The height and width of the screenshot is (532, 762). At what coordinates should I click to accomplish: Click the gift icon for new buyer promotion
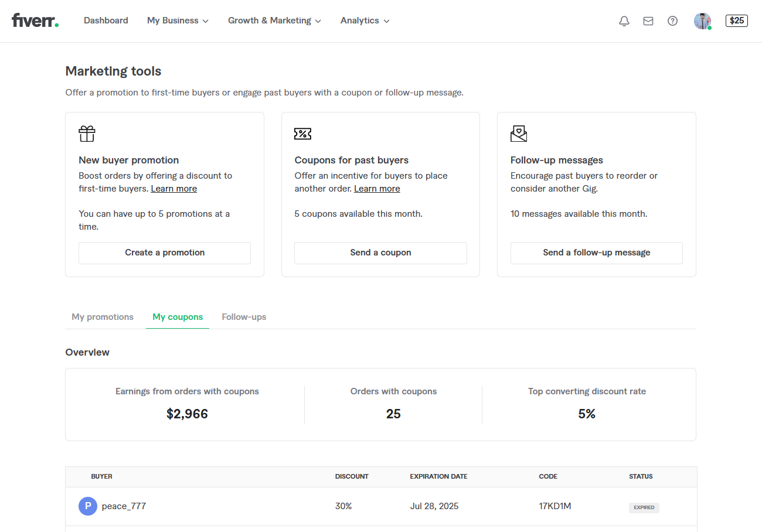pyautogui.click(x=87, y=134)
